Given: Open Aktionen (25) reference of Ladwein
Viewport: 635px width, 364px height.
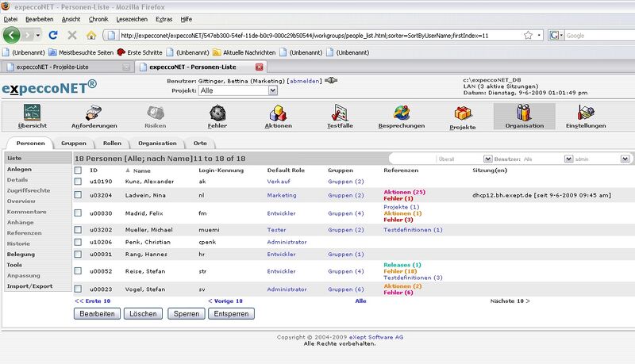Looking at the screenshot, I should coord(404,192).
